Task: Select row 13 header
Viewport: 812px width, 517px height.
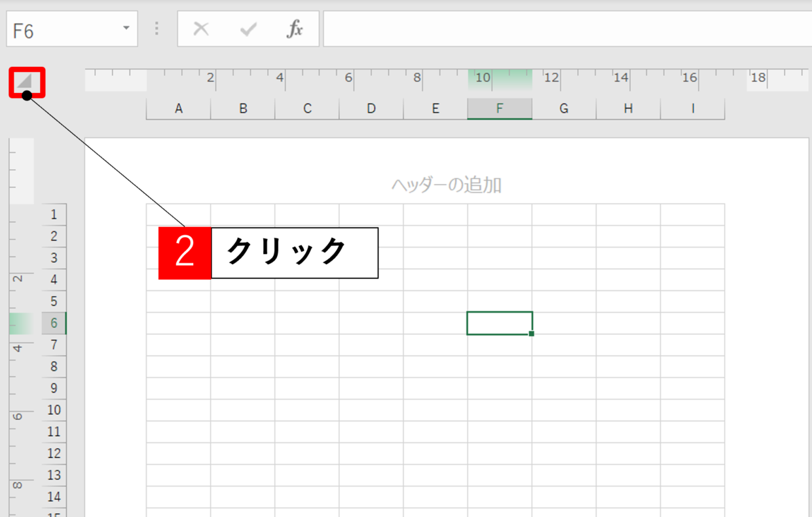Action: pos(54,475)
